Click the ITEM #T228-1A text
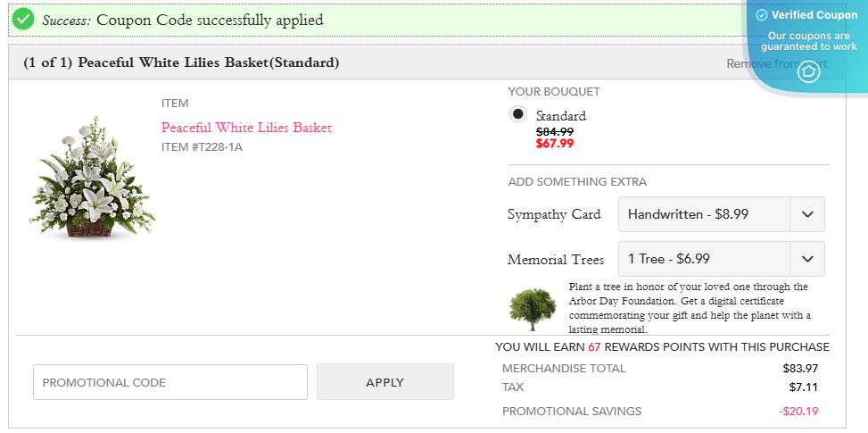Image resolution: width=868 pixels, height=433 pixels. (x=202, y=147)
